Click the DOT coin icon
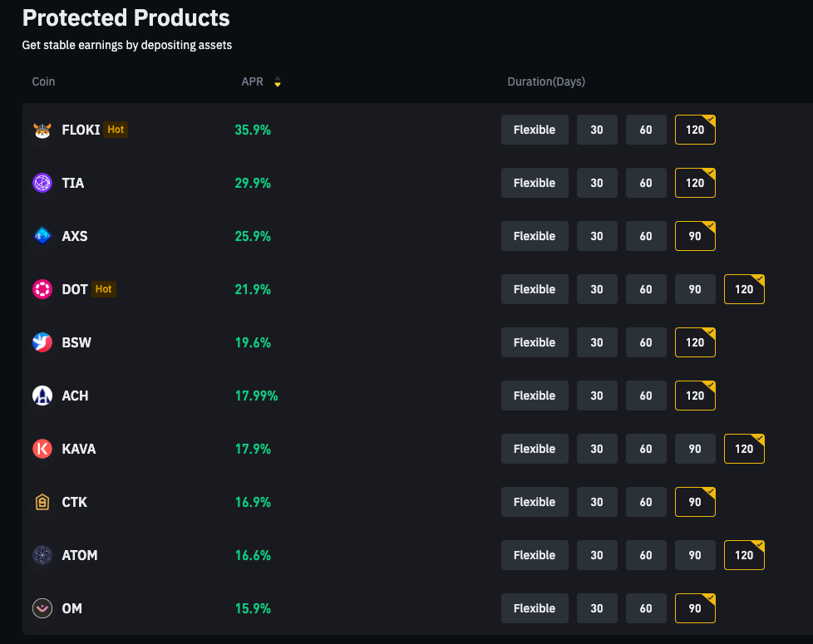 42,289
